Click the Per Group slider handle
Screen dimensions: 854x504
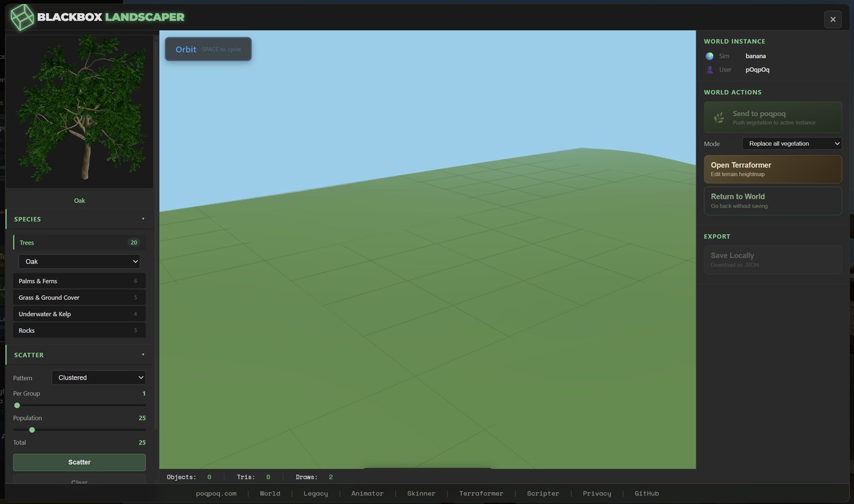click(x=17, y=405)
